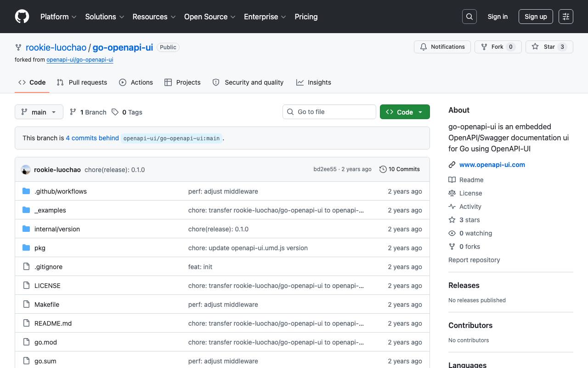The height and width of the screenshot is (368, 588).
Task: Switch to the Insights tab
Action: [314, 82]
